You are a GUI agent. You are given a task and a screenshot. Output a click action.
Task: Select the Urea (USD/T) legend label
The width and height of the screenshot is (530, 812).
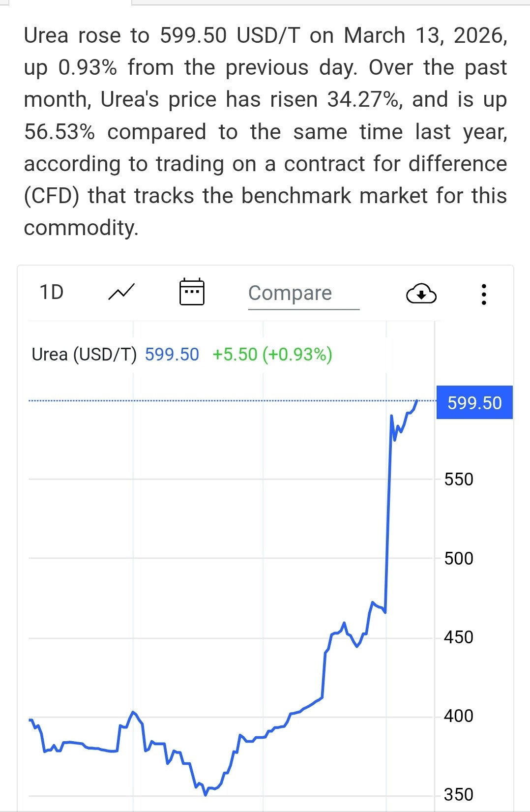pos(84,355)
